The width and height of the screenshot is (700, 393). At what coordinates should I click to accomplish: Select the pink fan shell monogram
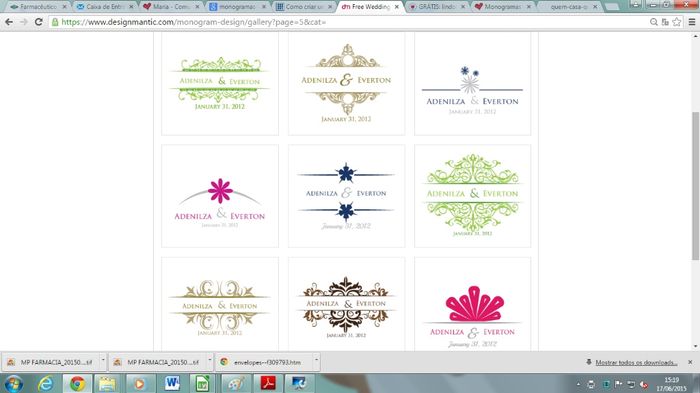(x=472, y=304)
